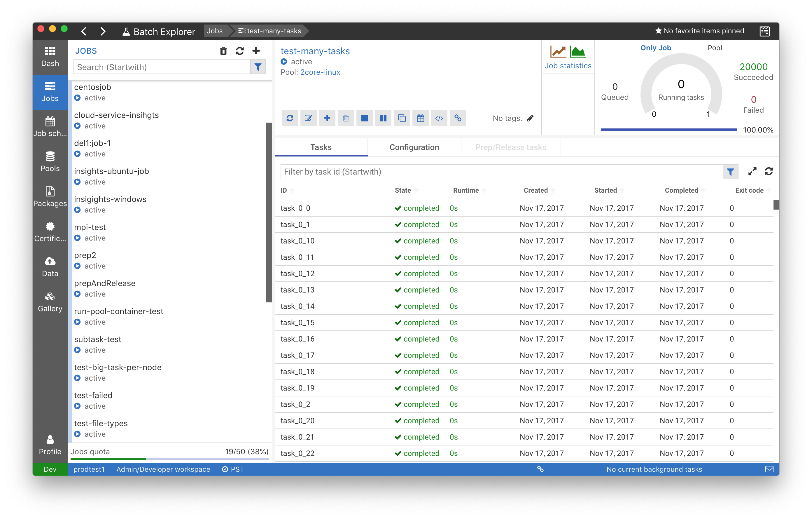Add a new job with plus icon
The height and width of the screenshot is (519, 812).
point(256,50)
